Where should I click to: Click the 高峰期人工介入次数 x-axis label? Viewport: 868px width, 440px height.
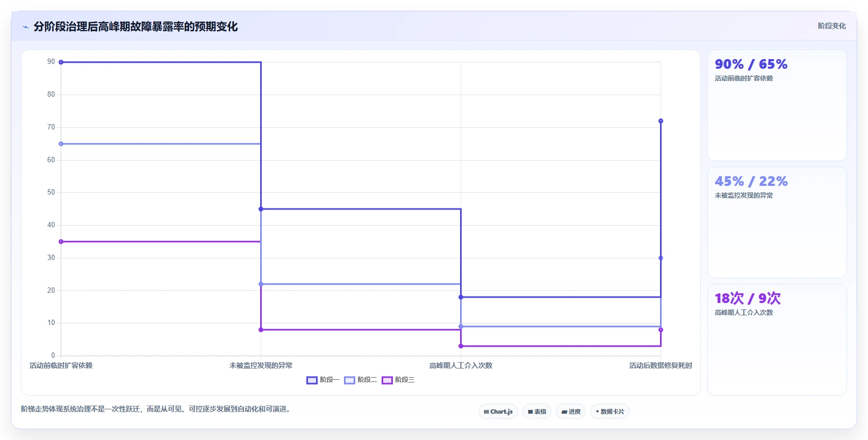[x=461, y=365]
